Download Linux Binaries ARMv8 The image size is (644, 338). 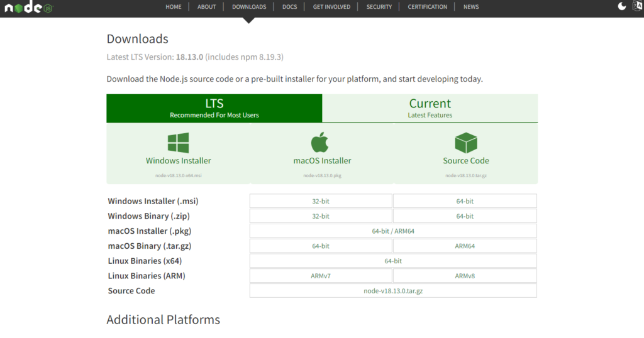(x=465, y=276)
